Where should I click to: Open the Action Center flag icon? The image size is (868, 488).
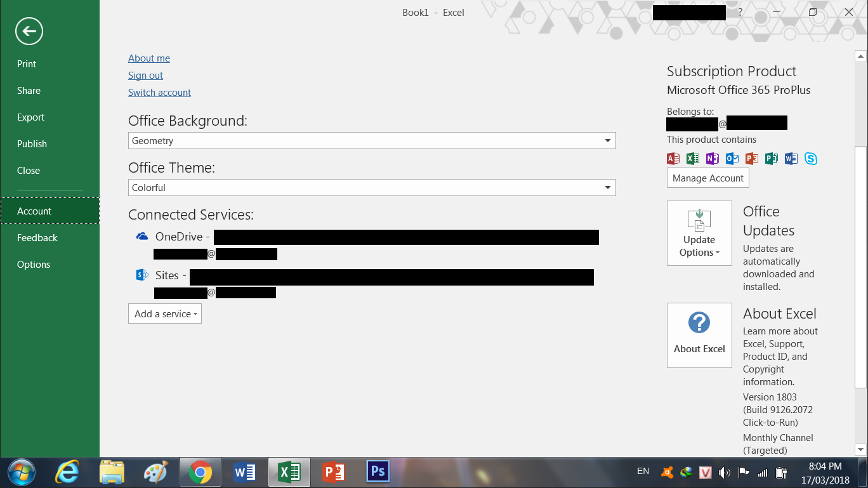(744, 472)
